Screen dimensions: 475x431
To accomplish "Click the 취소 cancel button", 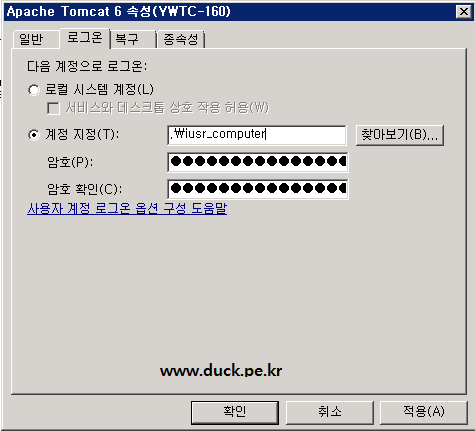I will (x=330, y=412).
